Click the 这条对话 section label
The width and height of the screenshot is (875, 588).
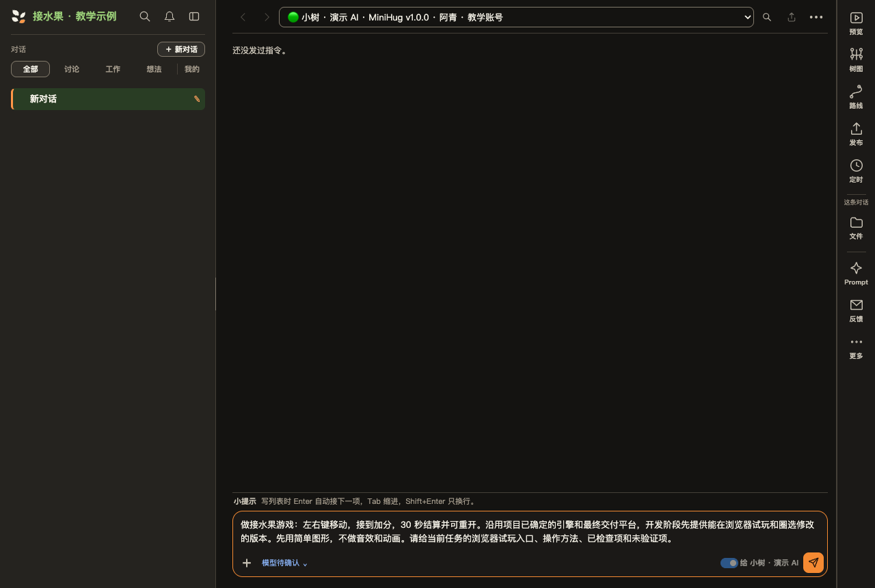856,202
